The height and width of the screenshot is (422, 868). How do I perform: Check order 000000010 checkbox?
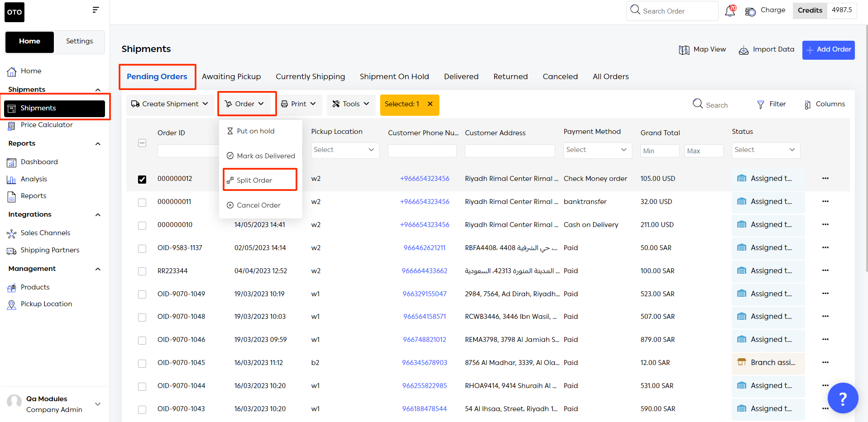142,226
